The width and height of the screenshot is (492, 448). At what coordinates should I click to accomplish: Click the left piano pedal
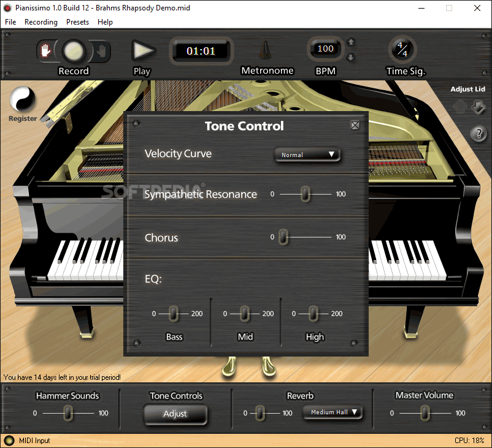coord(229,366)
